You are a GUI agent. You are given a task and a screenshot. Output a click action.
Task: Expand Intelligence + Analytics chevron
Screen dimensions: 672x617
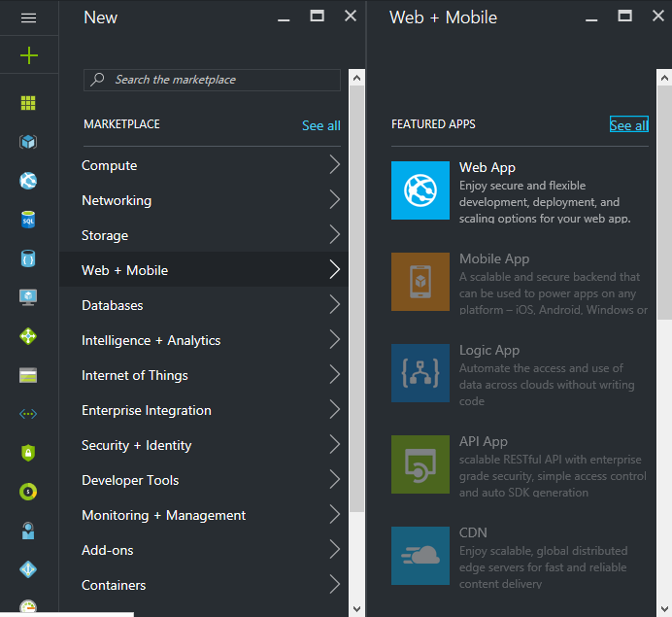[x=335, y=339]
